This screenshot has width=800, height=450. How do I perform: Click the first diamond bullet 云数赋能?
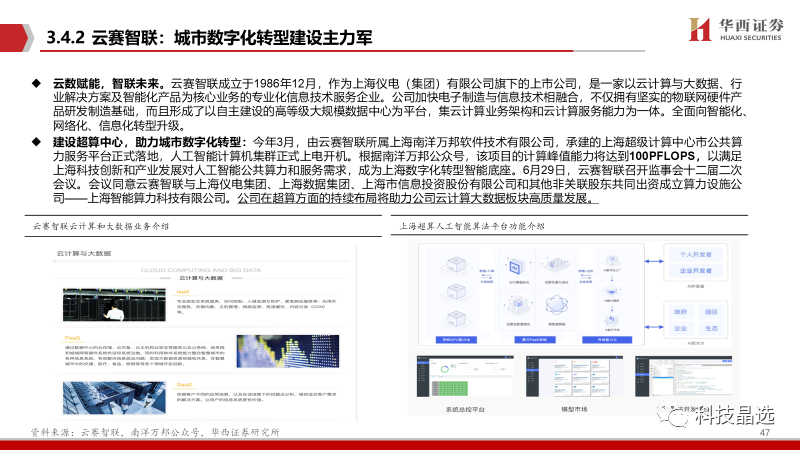(36, 83)
